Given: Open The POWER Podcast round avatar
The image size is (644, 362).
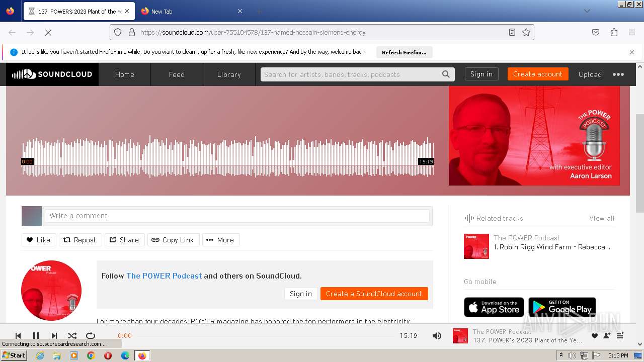Looking at the screenshot, I should pyautogui.click(x=51, y=291).
